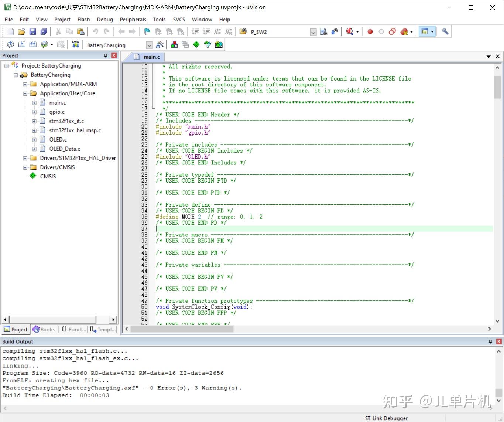Screen dimensions: 504x422
Task: Toggle bookmark using the blue flag icon
Action: click(x=147, y=32)
